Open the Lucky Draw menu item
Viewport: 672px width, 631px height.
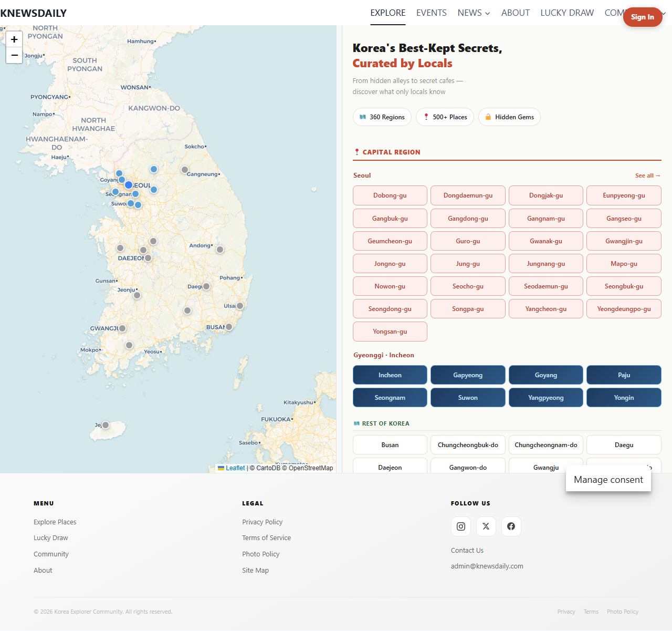pyautogui.click(x=567, y=13)
